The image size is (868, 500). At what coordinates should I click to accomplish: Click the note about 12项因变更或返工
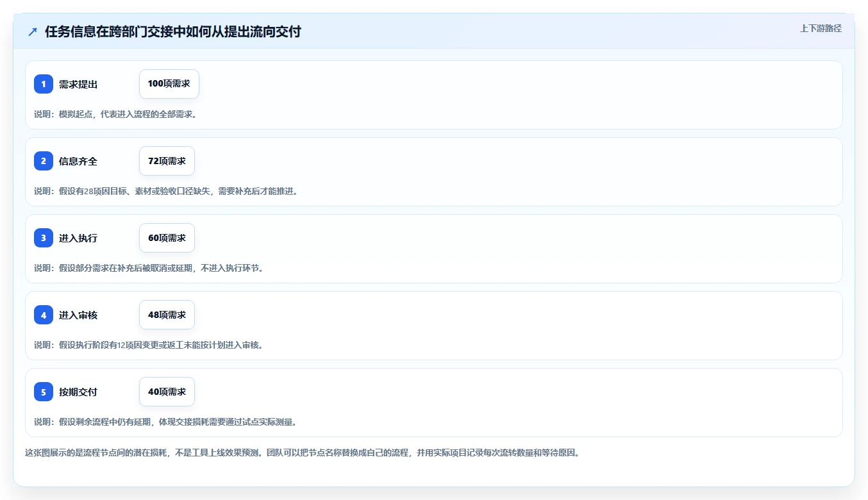pyautogui.click(x=149, y=345)
